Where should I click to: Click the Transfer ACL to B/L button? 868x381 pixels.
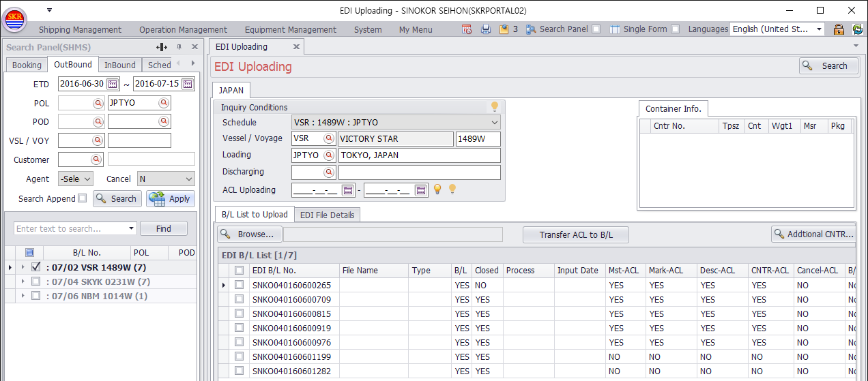(x=576, y=234)
